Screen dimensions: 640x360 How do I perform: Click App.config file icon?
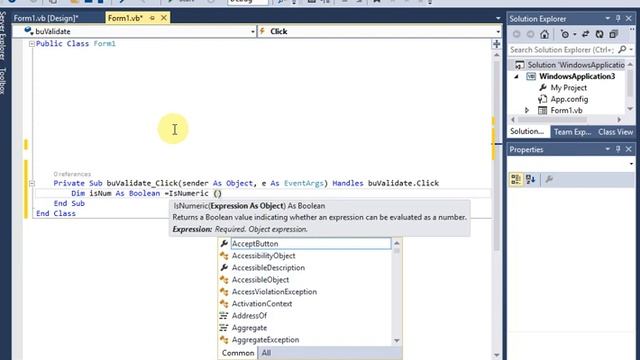pos(542,99)
